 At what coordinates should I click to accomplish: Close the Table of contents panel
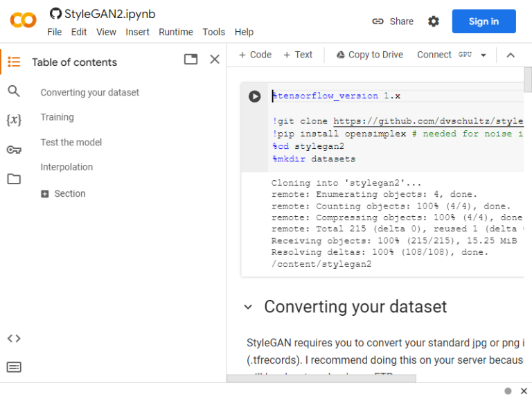[x=215, y=60]
